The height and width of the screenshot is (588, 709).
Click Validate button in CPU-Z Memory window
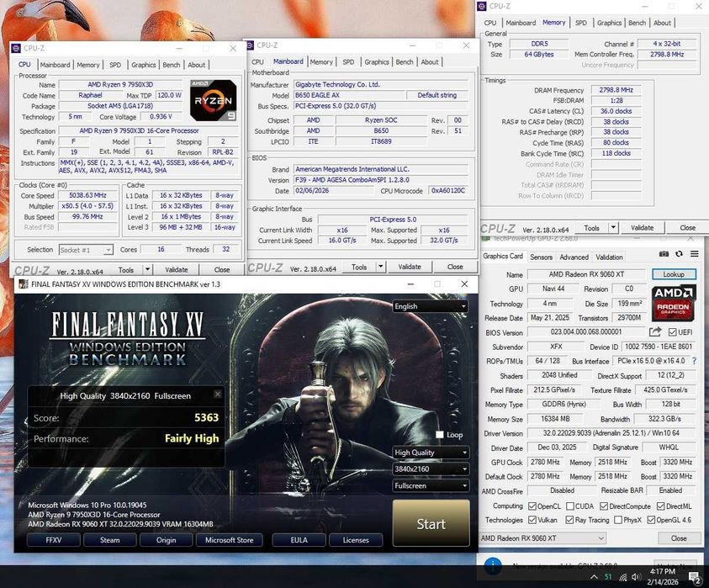coord(642,227)
